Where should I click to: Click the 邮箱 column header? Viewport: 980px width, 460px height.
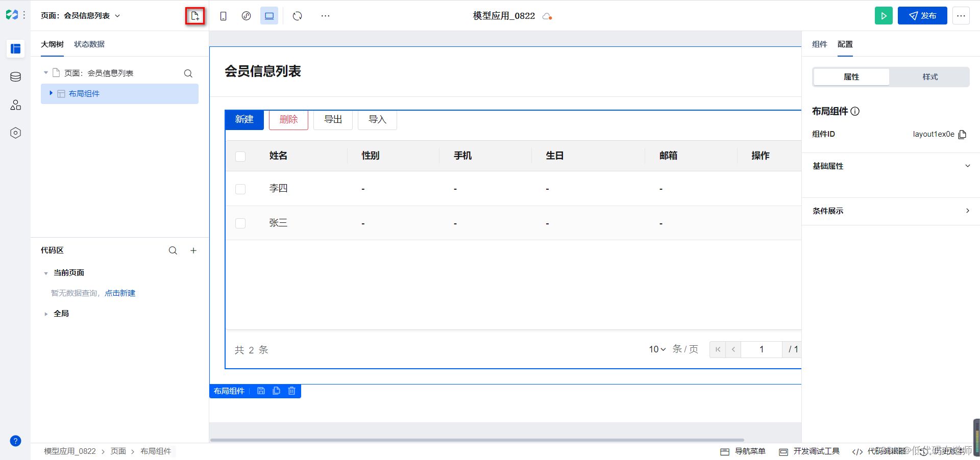[x=668, y=156]
